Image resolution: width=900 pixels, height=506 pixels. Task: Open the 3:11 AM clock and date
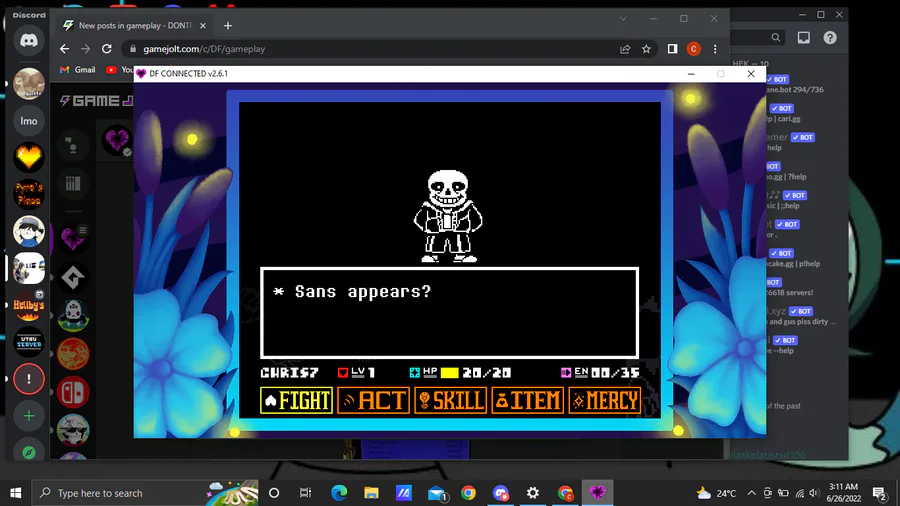pyautogui.click(x=844, y=493)
